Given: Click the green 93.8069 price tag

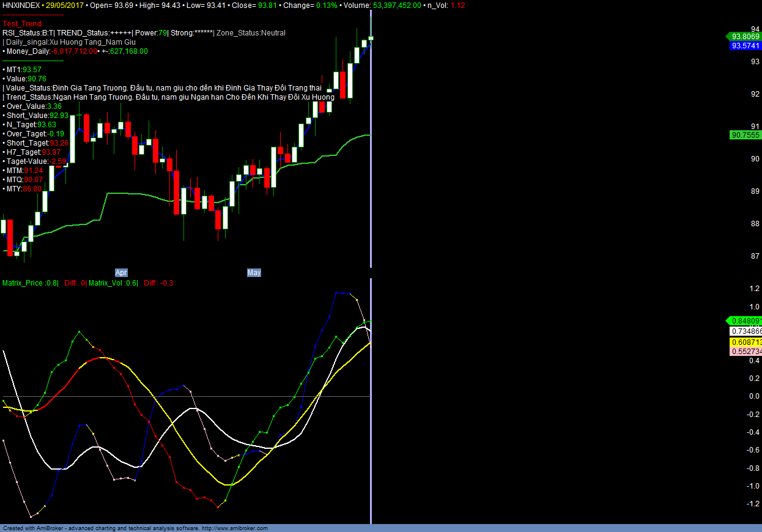Looking at the screenshot, I should pyautogui.click(x=745, y=37).
